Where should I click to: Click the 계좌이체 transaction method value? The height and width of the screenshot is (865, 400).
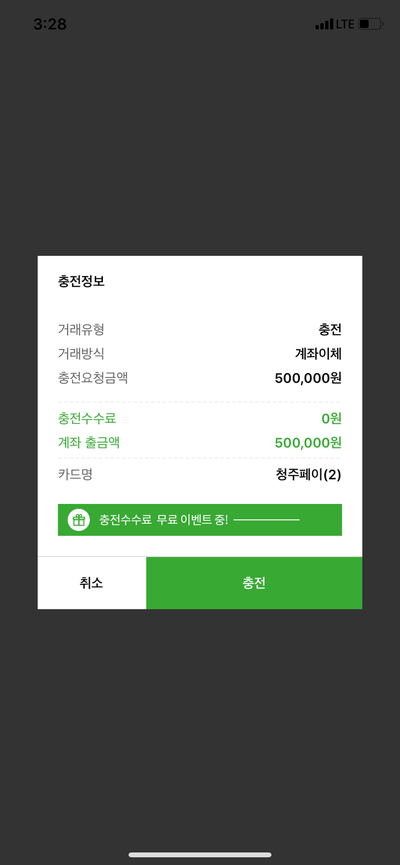[x=318, y=354]
